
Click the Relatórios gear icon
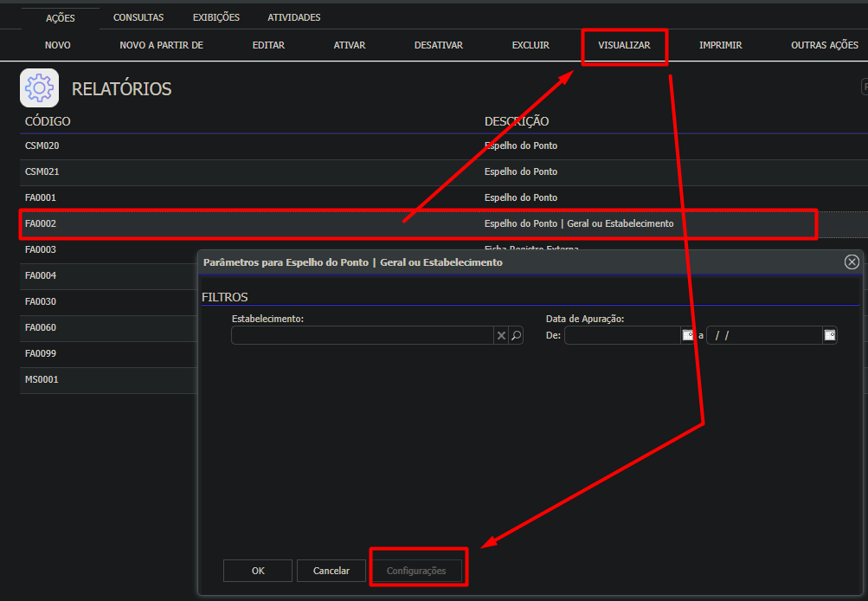click(39, 87)
